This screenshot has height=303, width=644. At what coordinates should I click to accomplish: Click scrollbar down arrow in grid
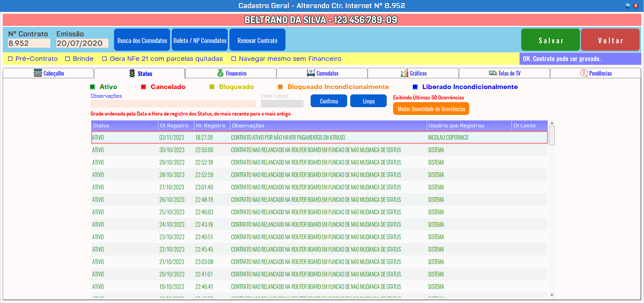point(552,295)
